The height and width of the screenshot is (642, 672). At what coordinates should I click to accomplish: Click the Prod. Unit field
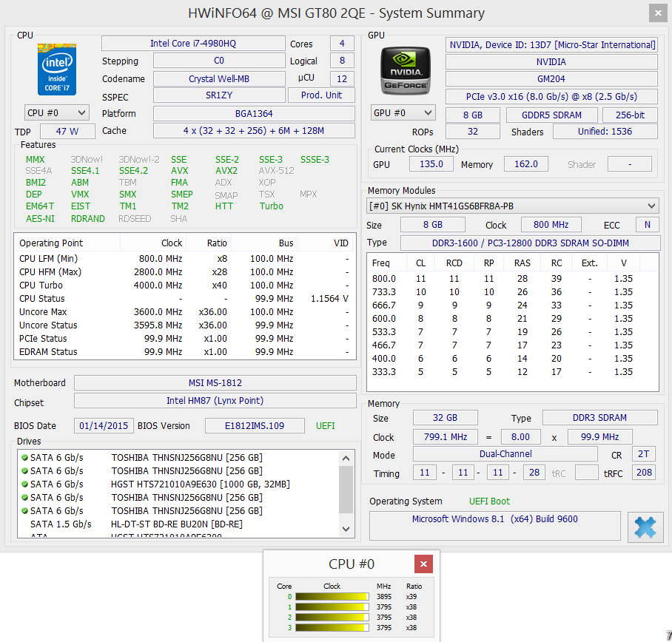[x=321, y=95]
